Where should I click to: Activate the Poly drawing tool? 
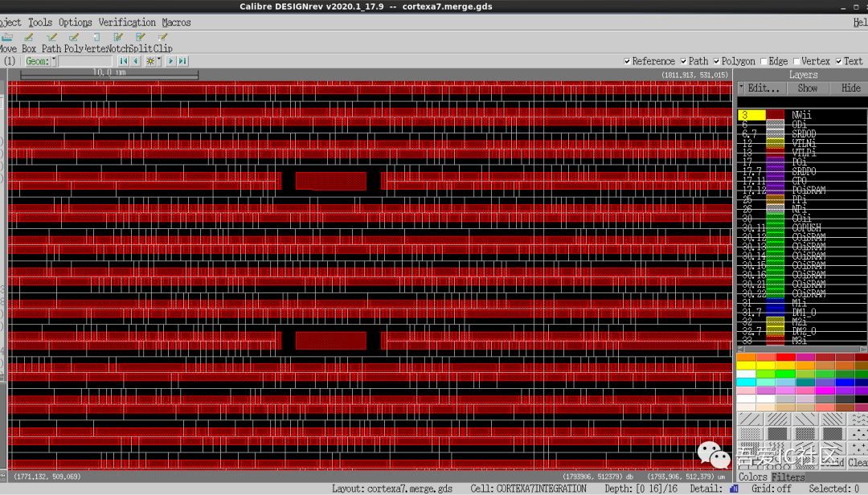pos(74,43)
